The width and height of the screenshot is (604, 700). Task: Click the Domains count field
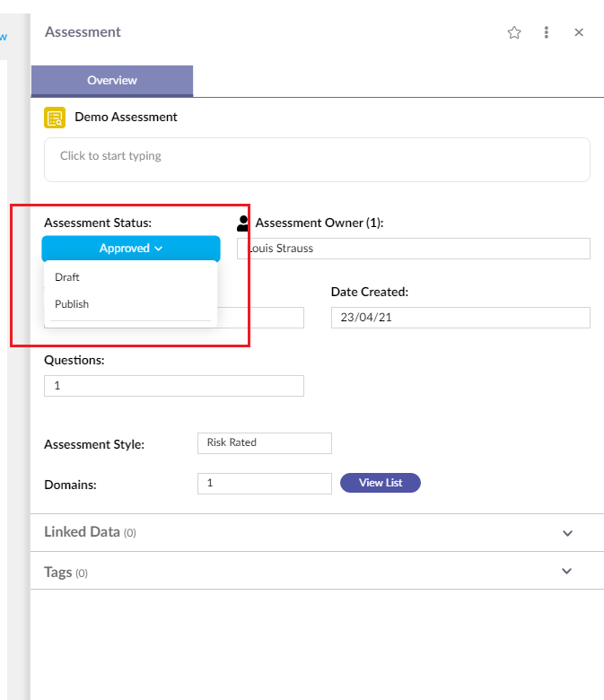pyautogui.click(x=264, y=484)
